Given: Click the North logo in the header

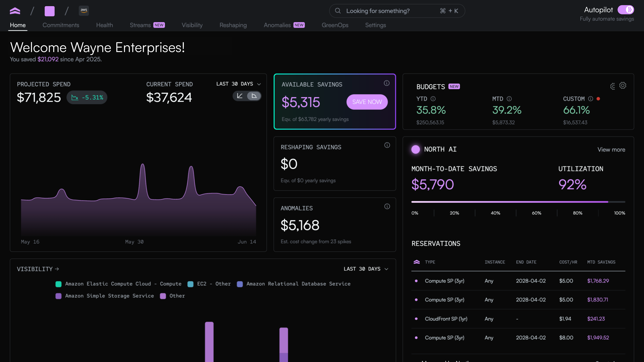Looking at the screenshot, I should point(15,11).
